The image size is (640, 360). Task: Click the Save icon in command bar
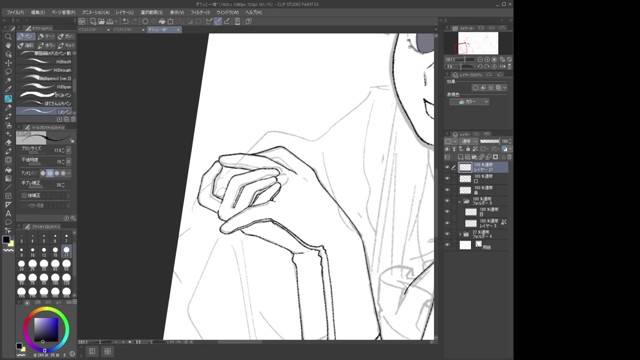click(x=110, y=21)
